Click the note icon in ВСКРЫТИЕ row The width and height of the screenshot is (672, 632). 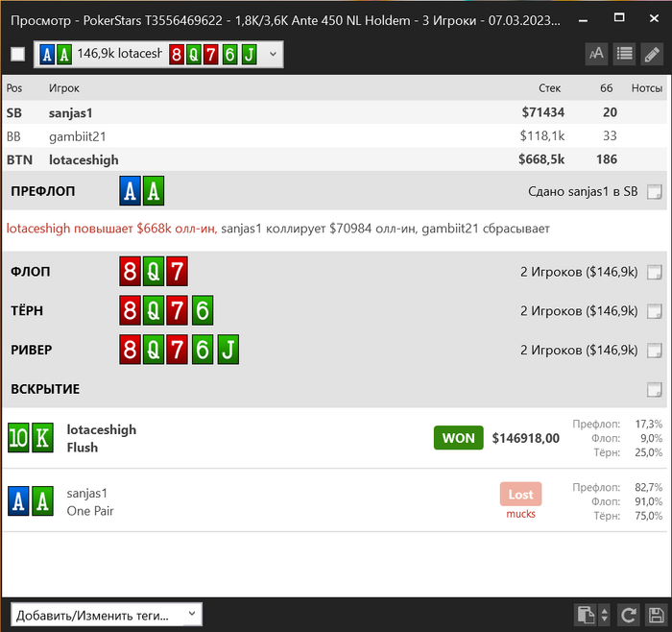655,390
